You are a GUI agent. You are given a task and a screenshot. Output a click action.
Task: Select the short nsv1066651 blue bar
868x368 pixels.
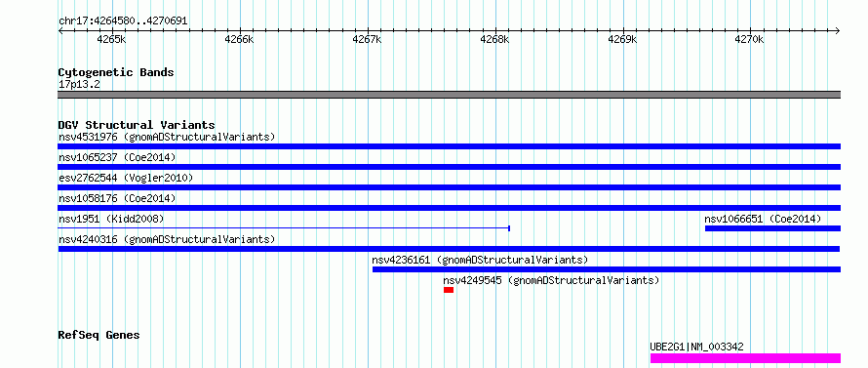(772, 228)
